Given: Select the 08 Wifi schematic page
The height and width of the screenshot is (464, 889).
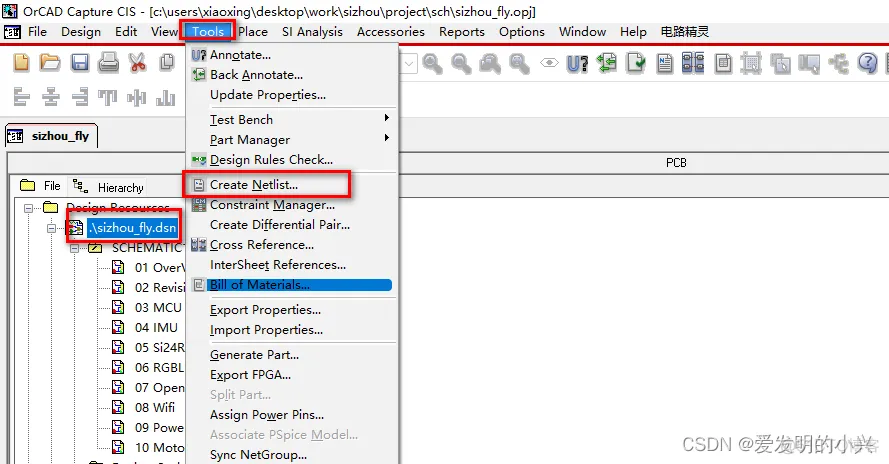Looking at the screenshot, I should [x=155, y=407].
